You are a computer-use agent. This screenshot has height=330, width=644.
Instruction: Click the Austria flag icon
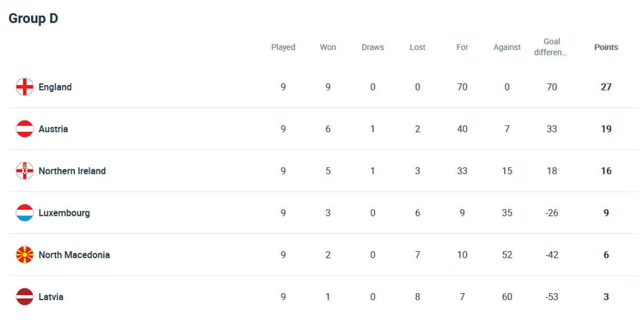point(25,129)
